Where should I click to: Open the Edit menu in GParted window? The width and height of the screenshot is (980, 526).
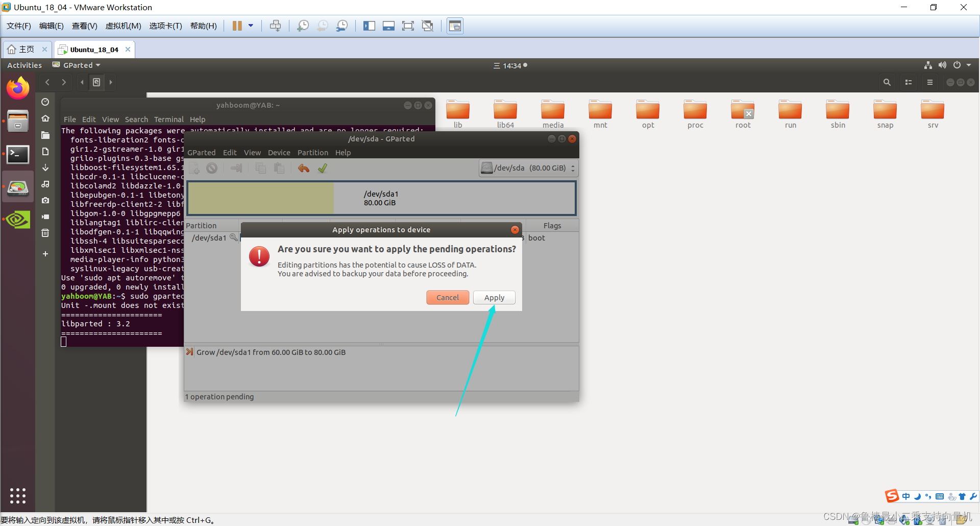230,153
